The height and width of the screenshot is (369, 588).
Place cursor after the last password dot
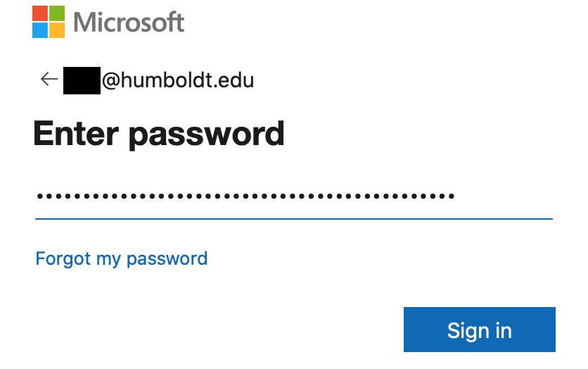click(x=456, y=196)
